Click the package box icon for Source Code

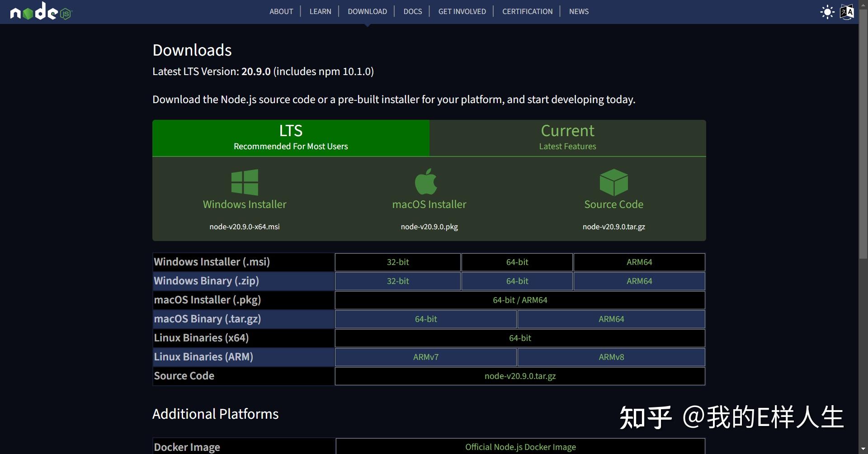(613, 182)
